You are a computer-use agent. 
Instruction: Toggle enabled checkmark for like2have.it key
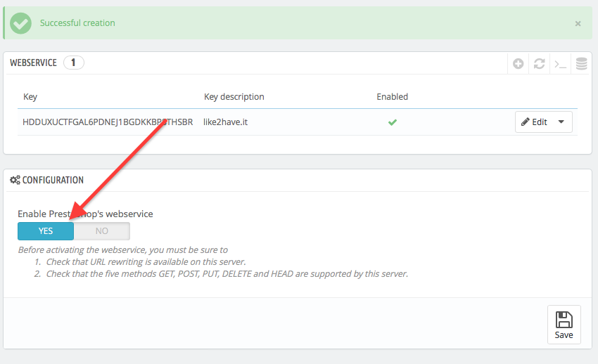(393, 122)
